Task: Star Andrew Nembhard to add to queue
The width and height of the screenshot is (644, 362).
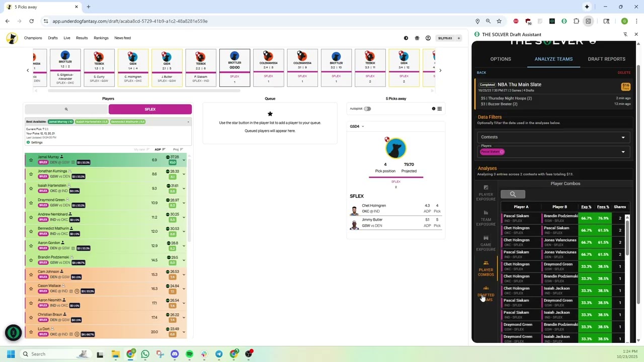Action: coord(31,217)
